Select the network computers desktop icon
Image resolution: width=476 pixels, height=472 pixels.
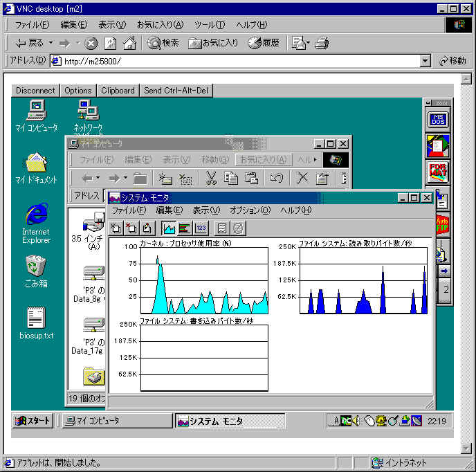click(x=89, y=117)
